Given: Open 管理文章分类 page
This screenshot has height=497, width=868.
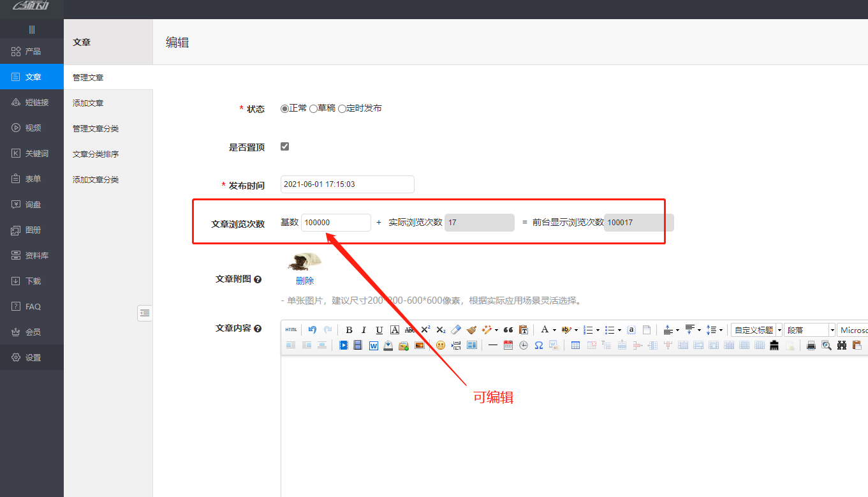Looking at the screenshot, I should click(96, 128).
